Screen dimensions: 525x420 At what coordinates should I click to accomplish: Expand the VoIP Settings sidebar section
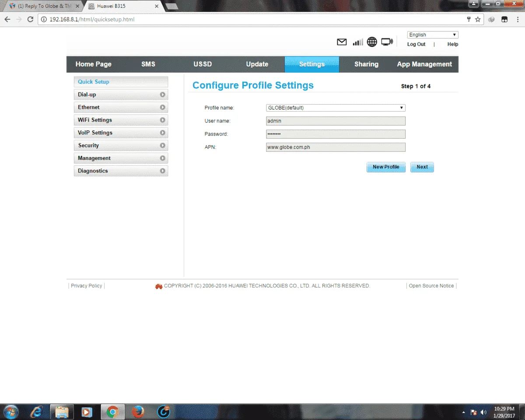tap(121, 133)
